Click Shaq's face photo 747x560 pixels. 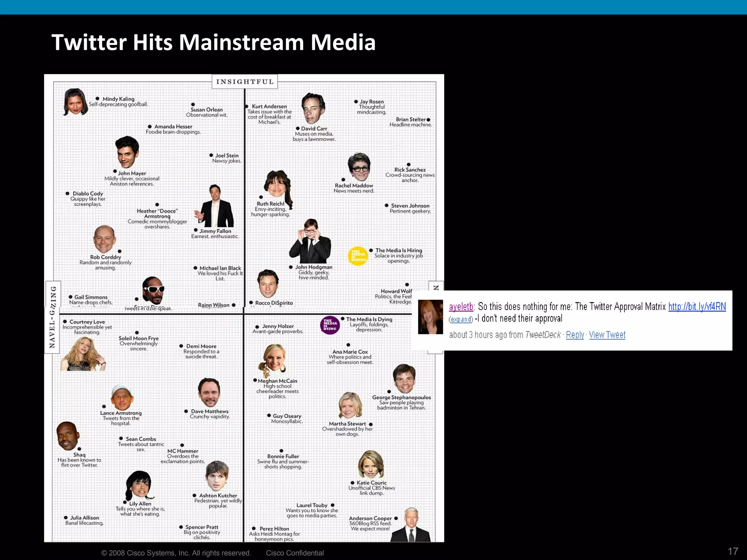[68, 436]
